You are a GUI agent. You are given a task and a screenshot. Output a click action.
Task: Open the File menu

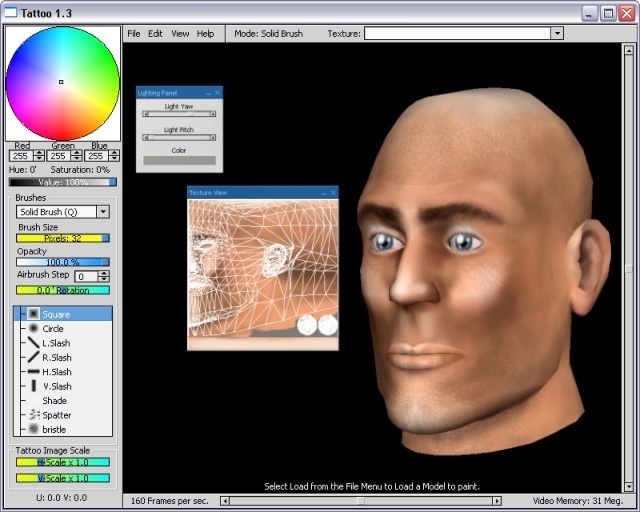pos(134,33)
